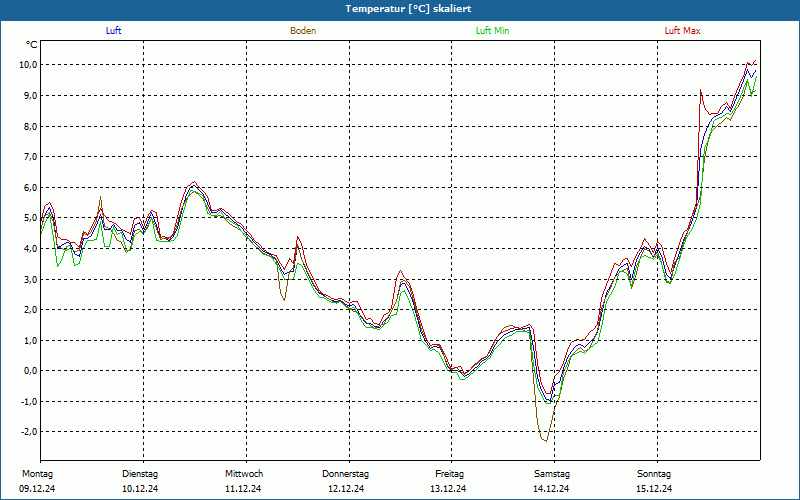The image size is (800, 500).
Task: Click the Montag day label
Action: (37, 474)
